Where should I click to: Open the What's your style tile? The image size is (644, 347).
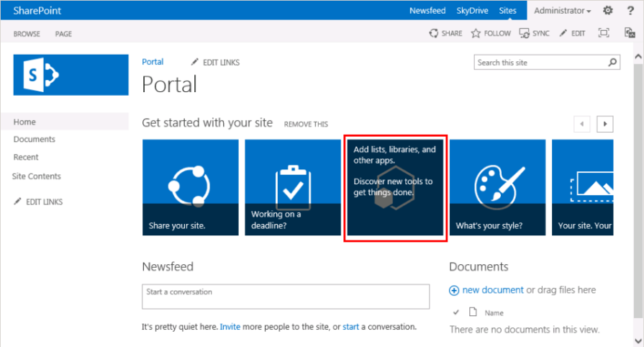(x=497, y=187)
